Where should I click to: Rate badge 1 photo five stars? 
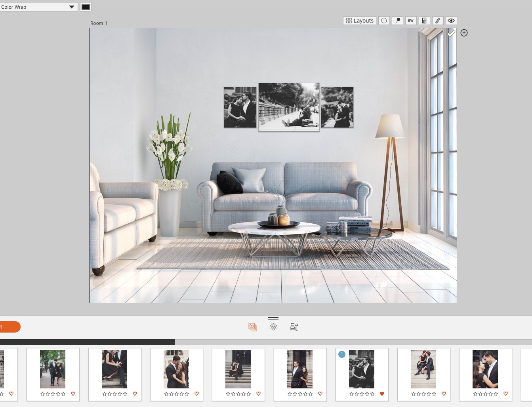pyautogui.click(x=372, y=394)
